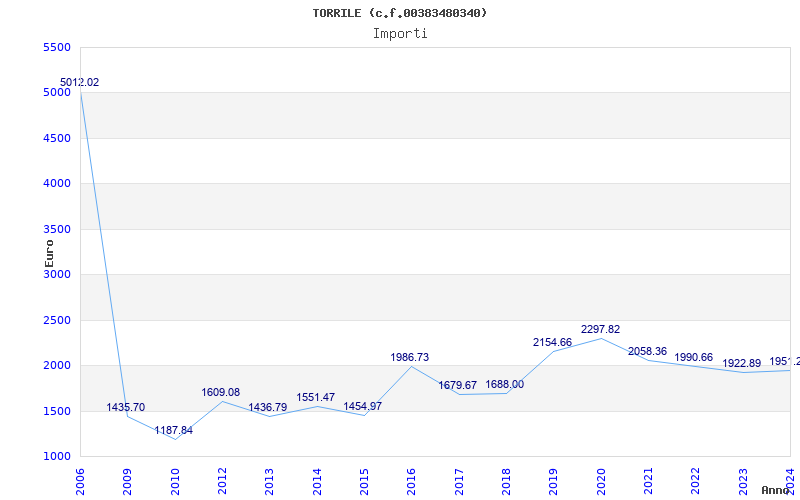Click the 1187.84 data label
800x500 pixels.
[x=173, y=430]
